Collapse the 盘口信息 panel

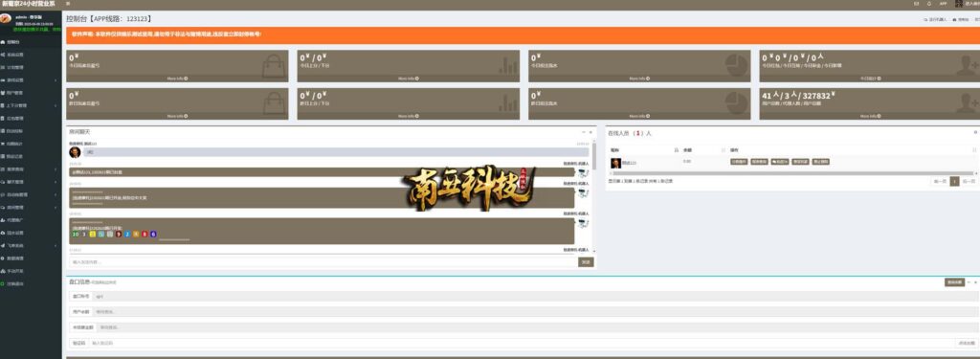click(969, 282)
